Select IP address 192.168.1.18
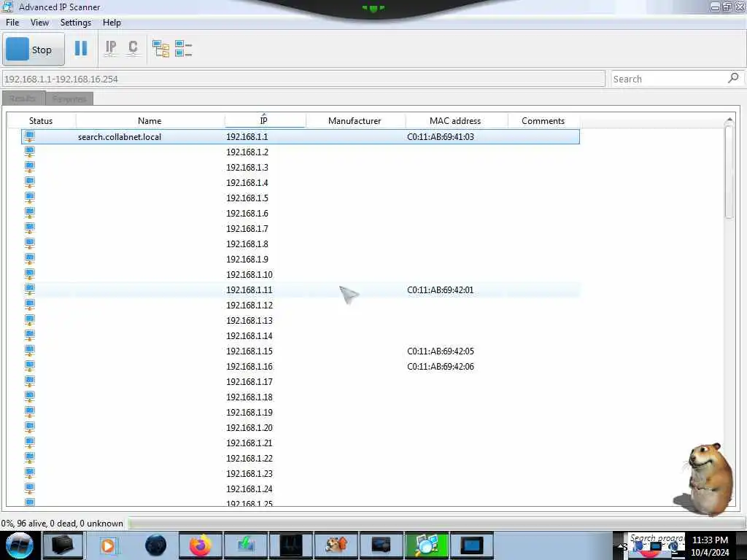The height and width of the screenshot is (560, 747). pos(249,397)
